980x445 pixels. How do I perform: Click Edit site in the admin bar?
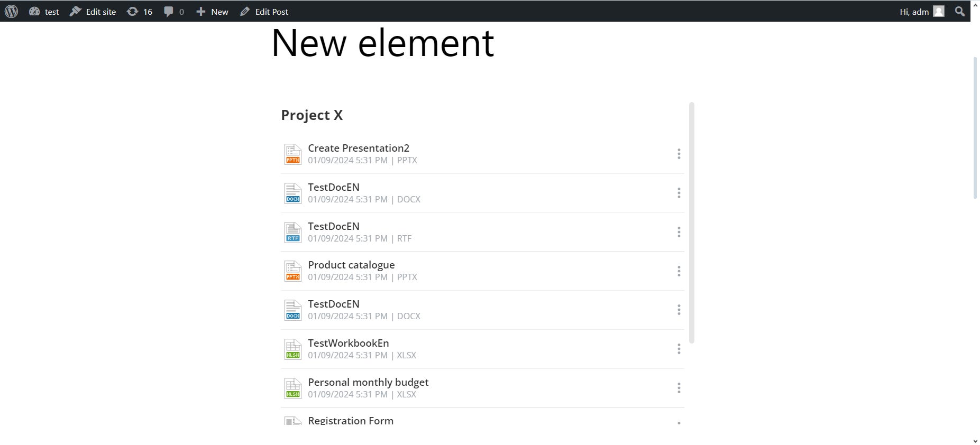(93, 11)
